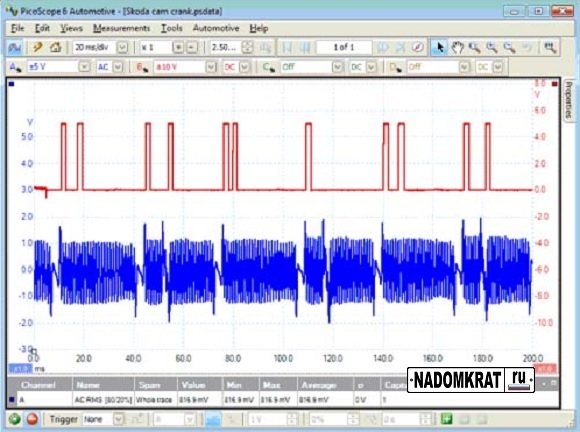
Task: Click blue Channel A axis scaling button
Action: coord(20,369)
